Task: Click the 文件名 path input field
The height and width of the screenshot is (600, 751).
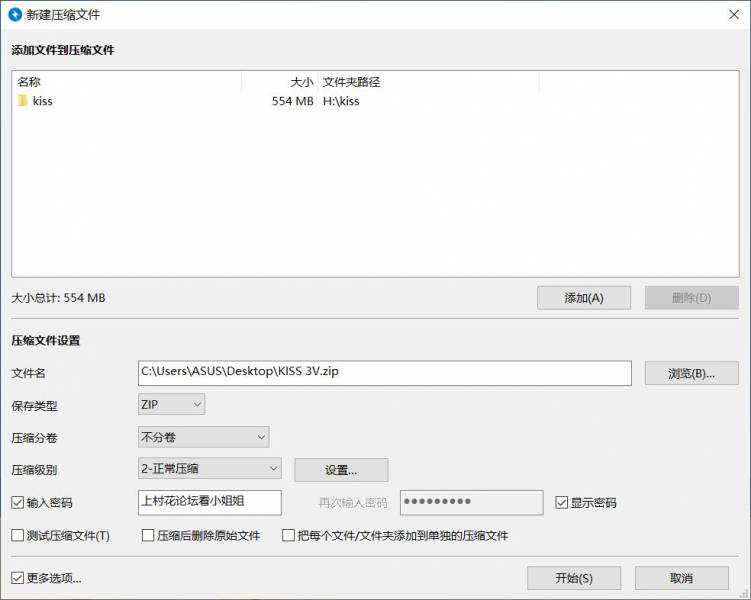Action: point(385,373)
